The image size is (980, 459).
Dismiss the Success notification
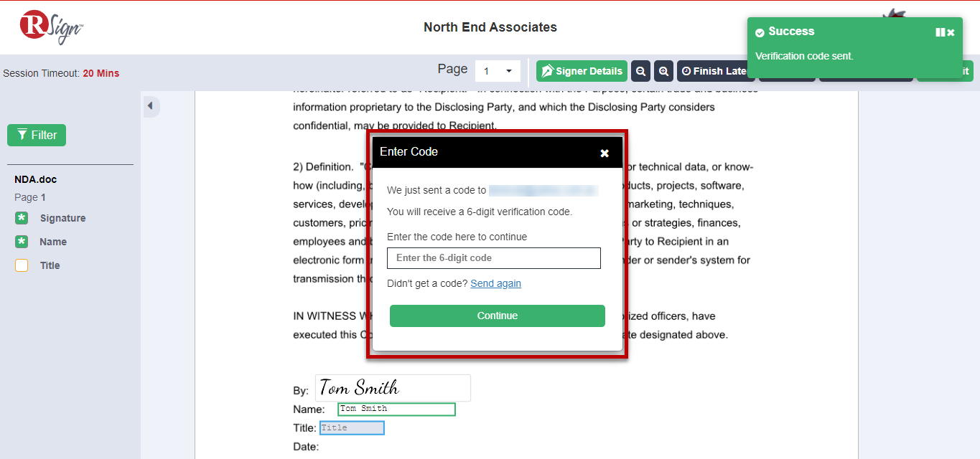point(951,32)
